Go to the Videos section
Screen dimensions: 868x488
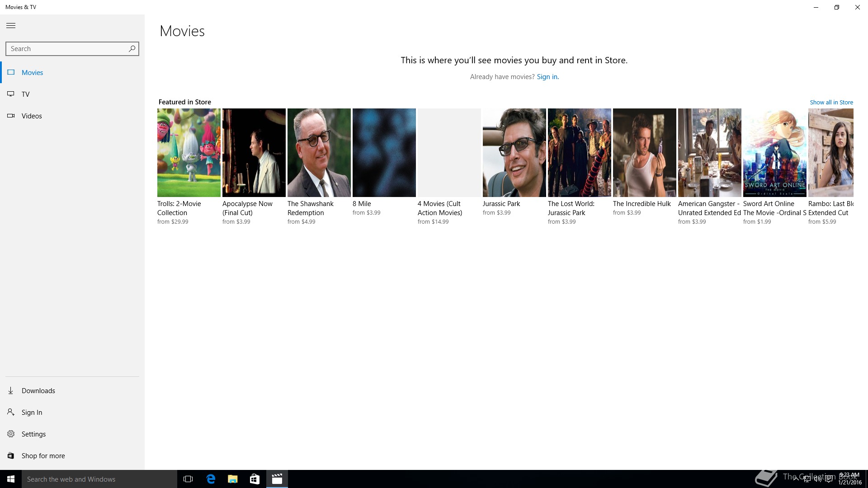point(72,116)
